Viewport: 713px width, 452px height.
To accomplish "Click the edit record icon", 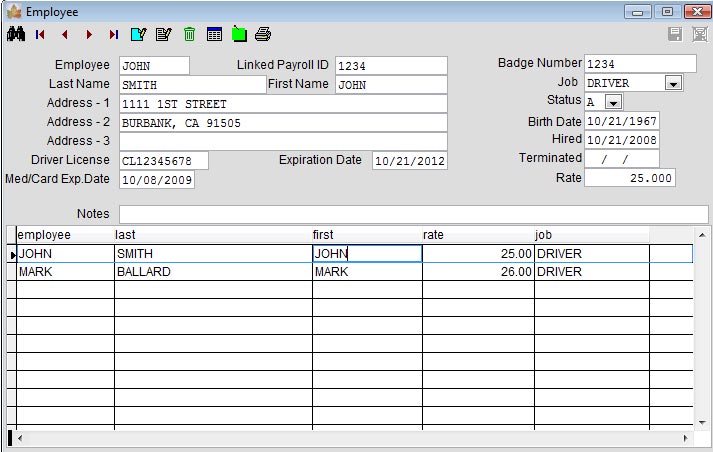I will pyautogui.click(x=163, y=35).
